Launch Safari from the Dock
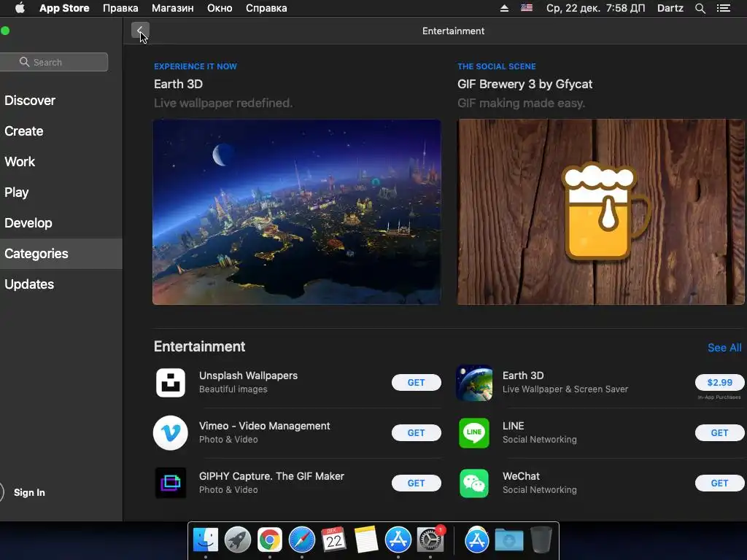 click(301, 540)
